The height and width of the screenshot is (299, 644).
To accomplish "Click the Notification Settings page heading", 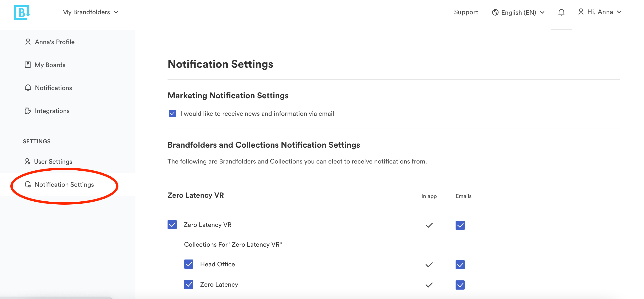I will (220, 64).
